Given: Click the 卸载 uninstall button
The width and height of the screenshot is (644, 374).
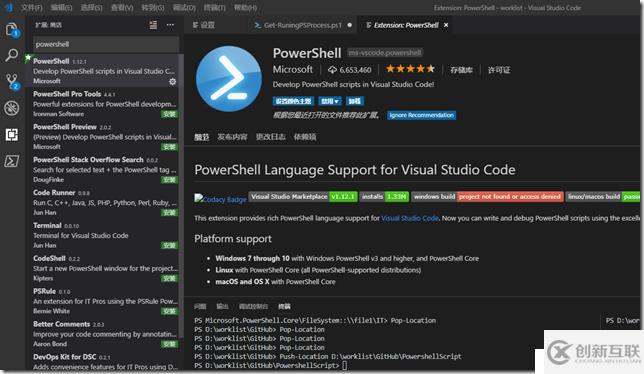Looking at the screenshot, I should 354,101.
